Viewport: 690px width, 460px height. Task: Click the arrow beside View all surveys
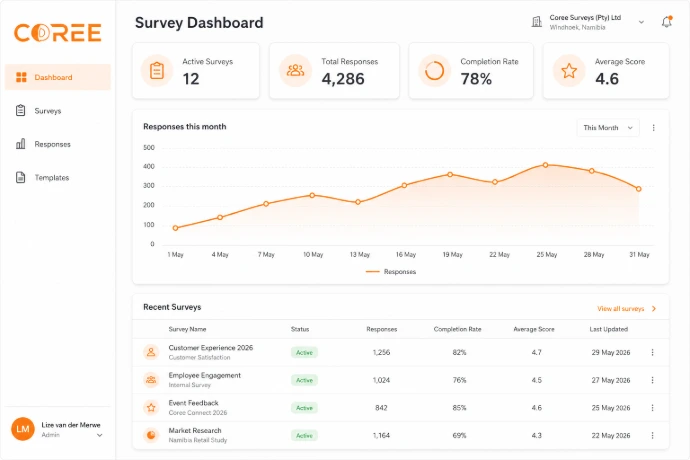(x=654, y=309)
